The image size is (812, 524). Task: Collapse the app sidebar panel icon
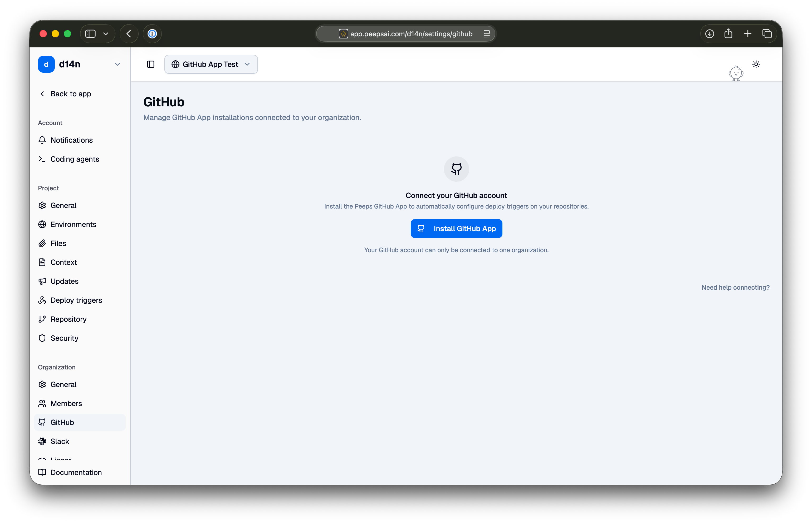pos(150,64)
